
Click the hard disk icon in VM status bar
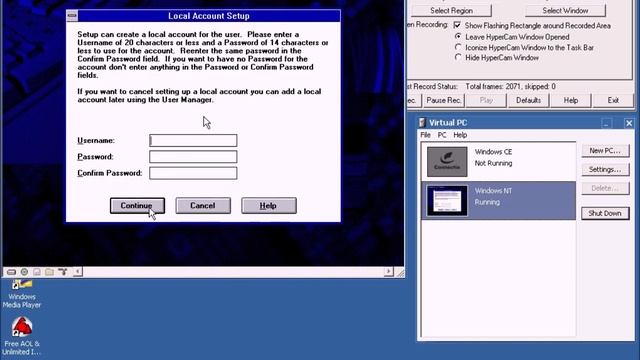click(11, 272)
